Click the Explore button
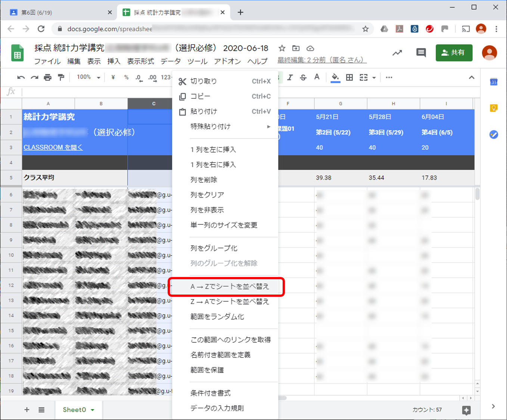 point(466,410)
